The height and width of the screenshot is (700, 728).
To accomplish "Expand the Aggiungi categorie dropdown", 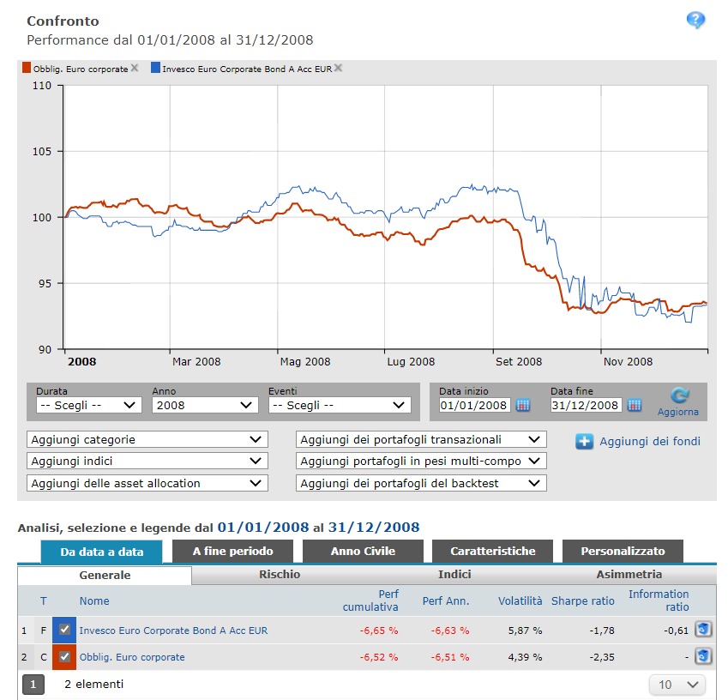I will click(147, 439).
